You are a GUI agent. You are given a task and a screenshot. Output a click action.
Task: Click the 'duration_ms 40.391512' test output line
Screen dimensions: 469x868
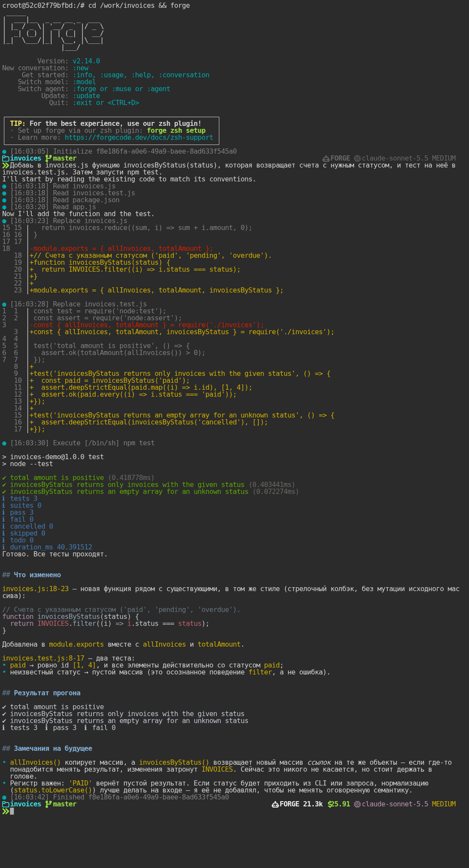point(47,547)
